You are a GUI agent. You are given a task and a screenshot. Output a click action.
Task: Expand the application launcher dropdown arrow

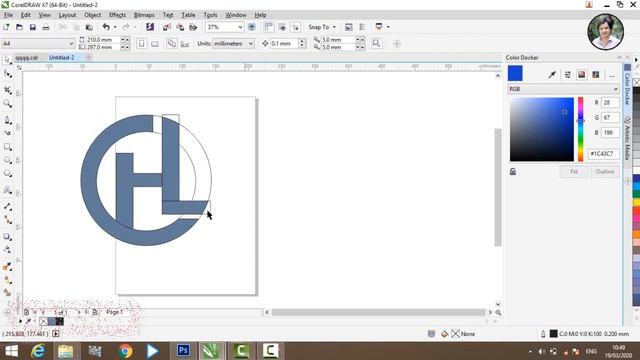coord(388,27)
